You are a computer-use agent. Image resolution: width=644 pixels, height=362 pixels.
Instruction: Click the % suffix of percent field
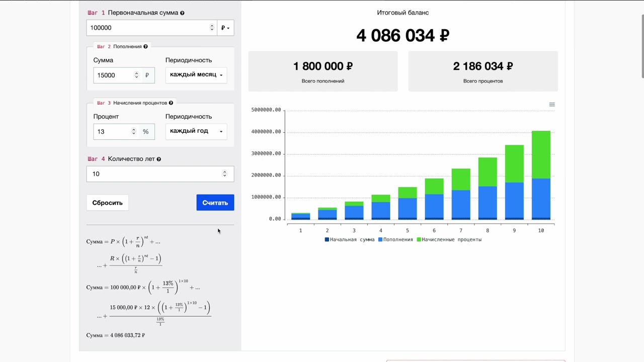(146, 131)
